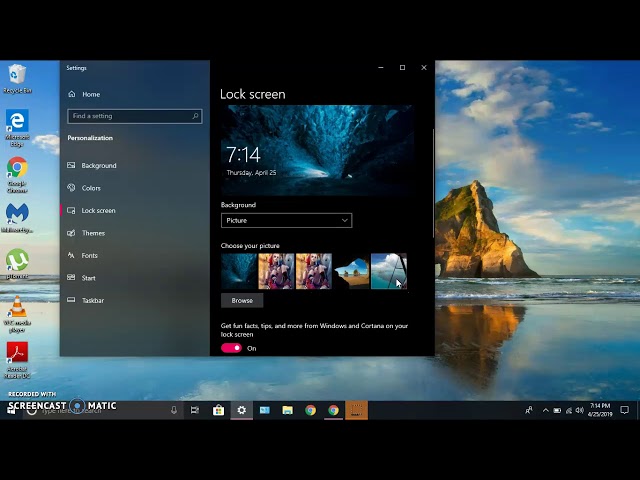Open File Explorer from the taskbar

287,410
